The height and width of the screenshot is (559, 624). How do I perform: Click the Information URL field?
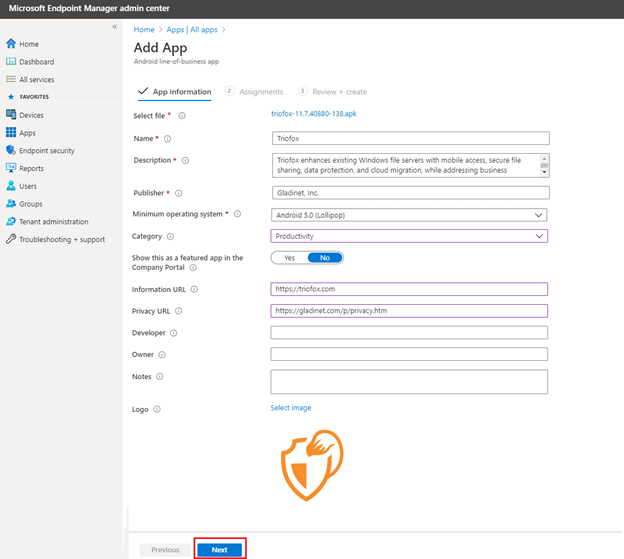(409, 289)
